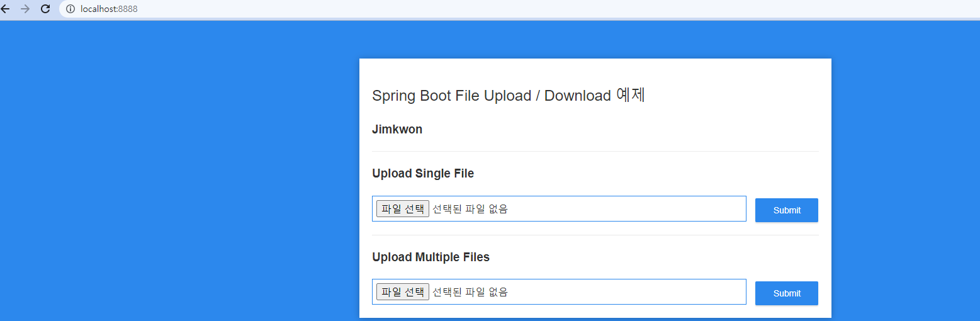Go back with the browser back arrow
Image resolution: width=980 pixels, height=321 pixels.
(x=6, y=9)
